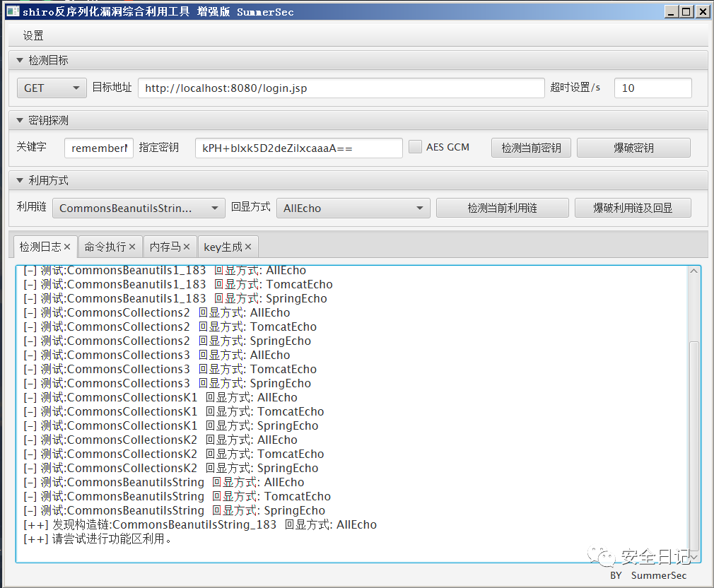714x588 pixels.
Task: Select log line CommonsBeanutils1_183 回显方式: SpringEcho
Action: (x=175, y=298)
